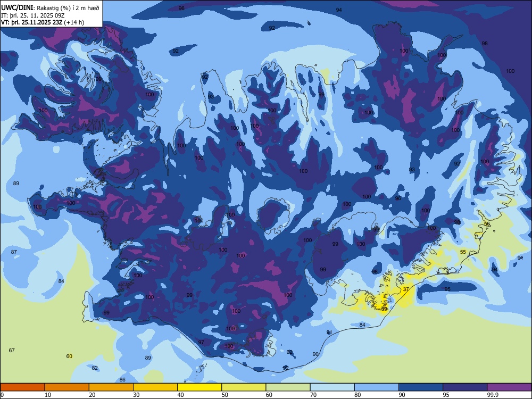Click the humidity value 39 on the map

point(384,309)
